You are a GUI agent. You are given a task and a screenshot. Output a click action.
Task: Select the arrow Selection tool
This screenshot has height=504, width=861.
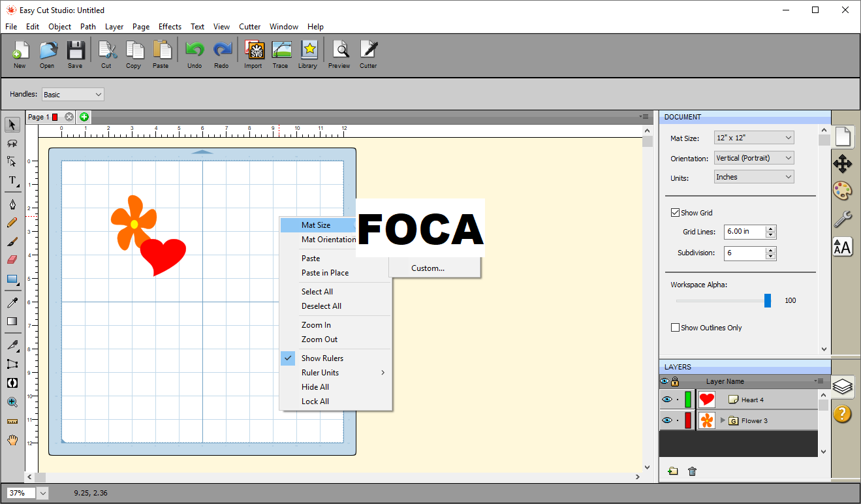point(12,125)
